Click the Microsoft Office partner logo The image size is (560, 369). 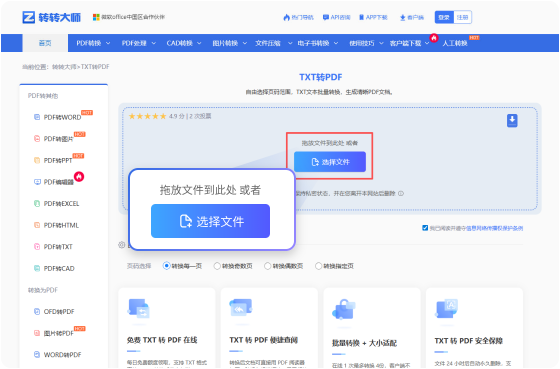point(96,17)
